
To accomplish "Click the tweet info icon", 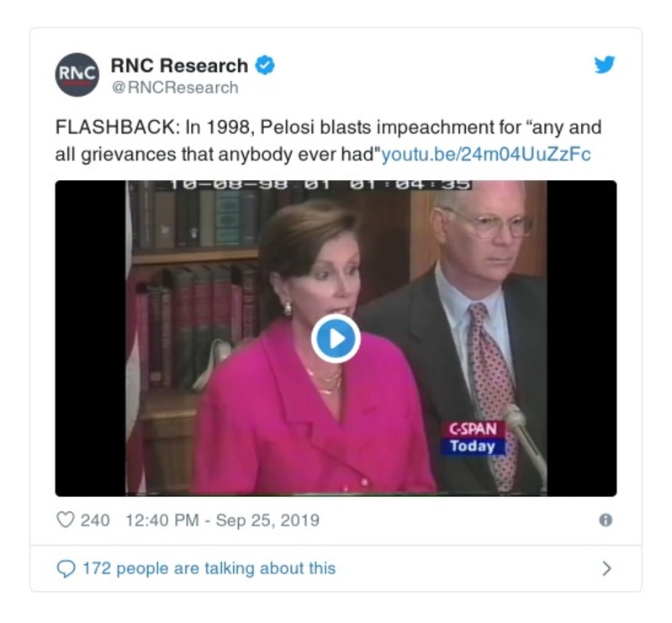I will tap(606, 520).
